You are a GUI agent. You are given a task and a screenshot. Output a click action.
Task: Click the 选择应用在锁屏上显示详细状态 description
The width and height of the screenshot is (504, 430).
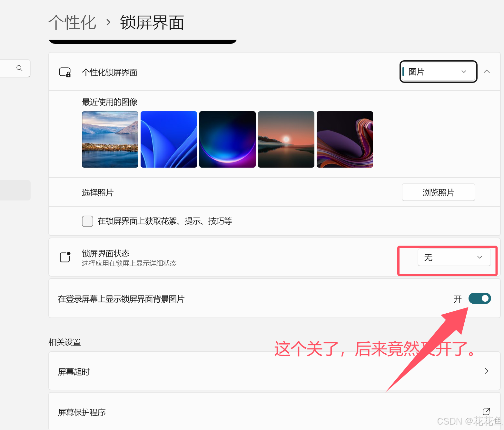pos(129,263)
